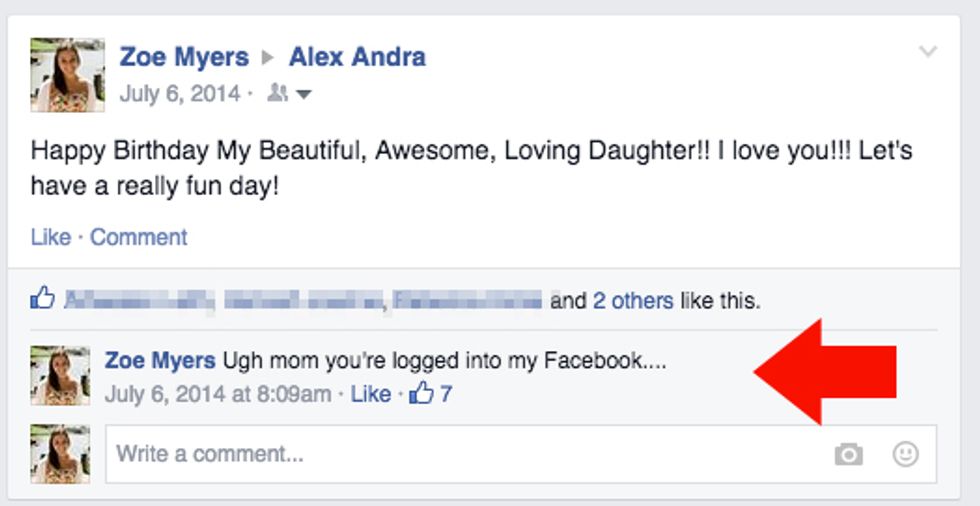Image resolution: width=980 pixels, height=506 pixels.
Task: Open the commenter name Zoe Myers
Action: coord(160,361)
